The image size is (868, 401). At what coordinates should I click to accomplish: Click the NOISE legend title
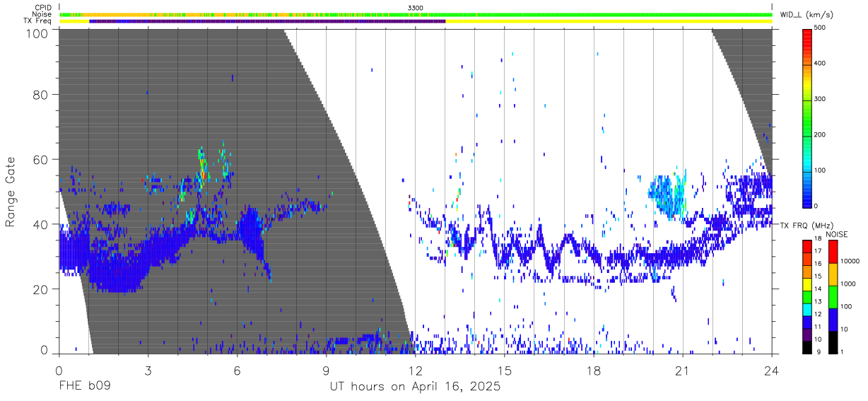[837, 234]
